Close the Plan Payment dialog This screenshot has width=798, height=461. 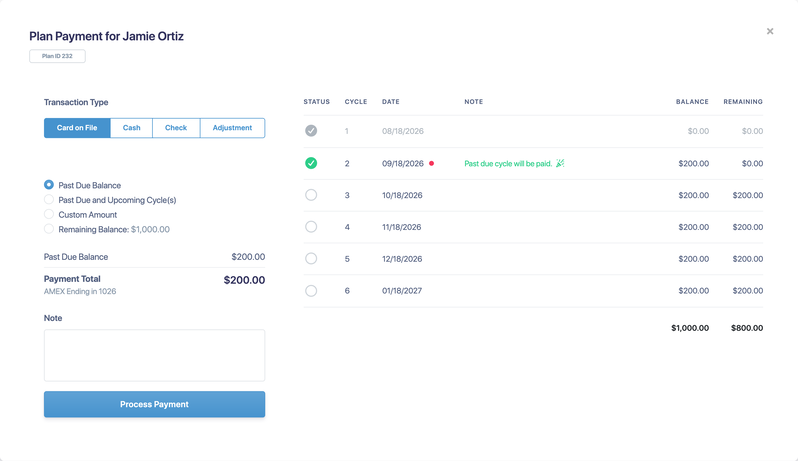click(x=770, y=32)
